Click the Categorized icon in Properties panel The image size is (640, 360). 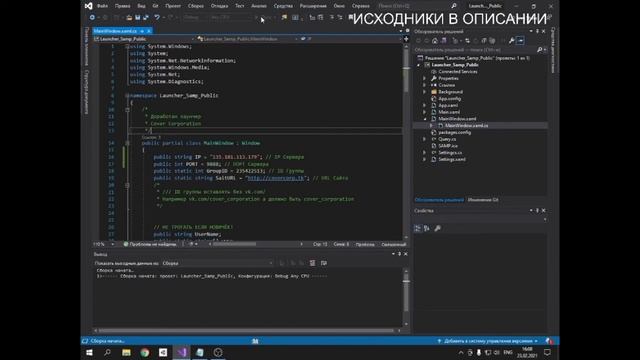tap(418, 229)
